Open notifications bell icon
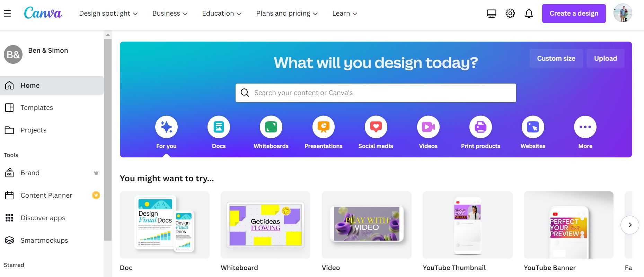The width and height of the screenshot is (644, 277). click(x=529, y=14)
